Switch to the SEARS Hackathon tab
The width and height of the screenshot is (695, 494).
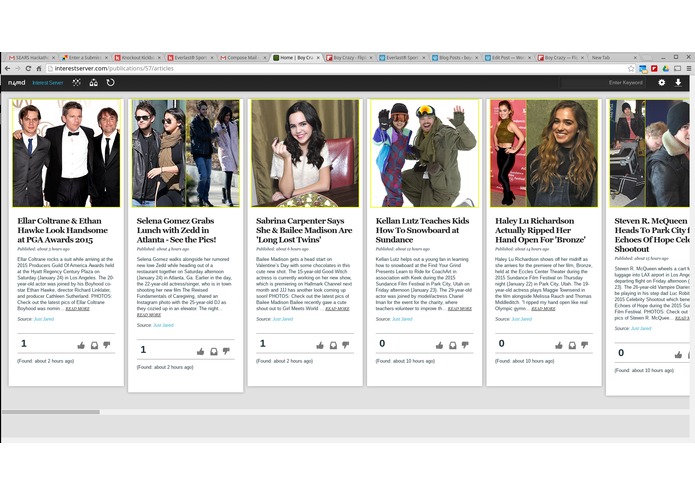click(x=32, y=58)
